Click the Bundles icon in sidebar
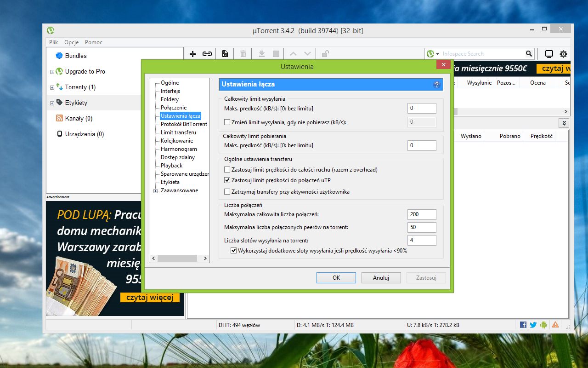This screenshot has height=368, width=588. click(x=59, y=56)
